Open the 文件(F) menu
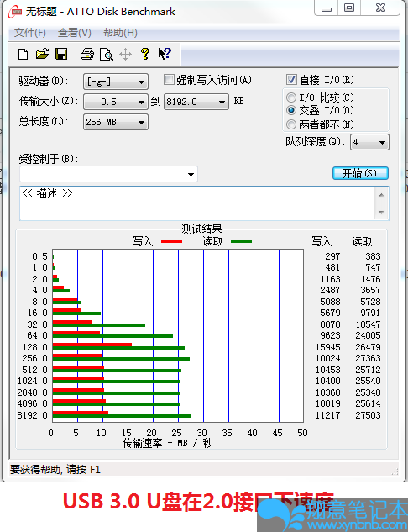The height and width of the screenshot is (532, 408). tap(30, 33)
